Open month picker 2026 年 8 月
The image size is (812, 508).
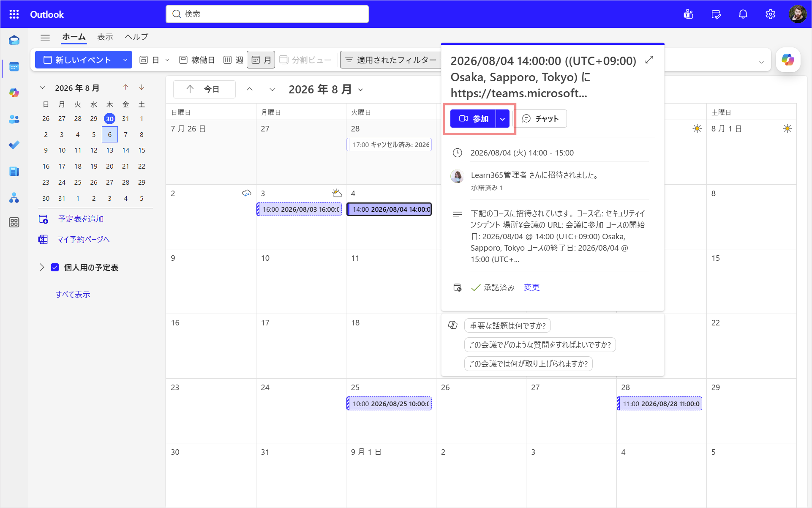point(326,90)
